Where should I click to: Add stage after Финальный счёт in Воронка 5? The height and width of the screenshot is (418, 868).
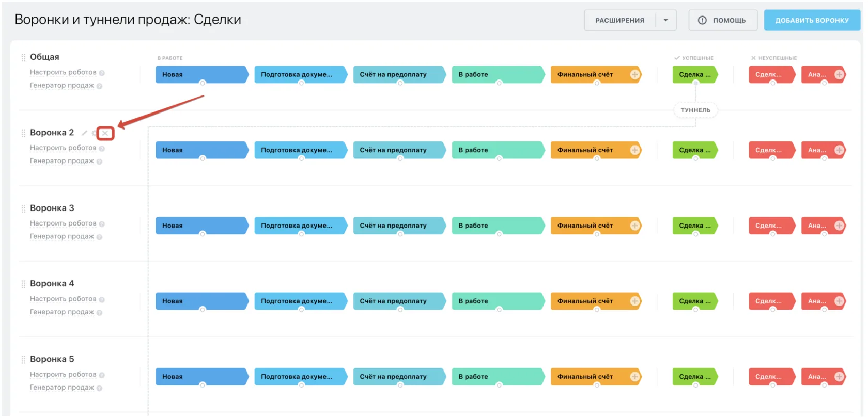point(635,377)
